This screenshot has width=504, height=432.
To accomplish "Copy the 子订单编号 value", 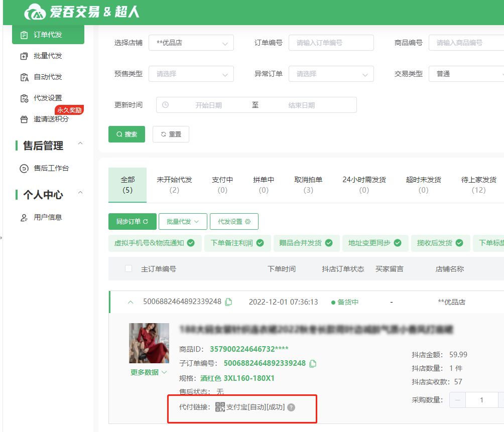I will click(312, 364).
